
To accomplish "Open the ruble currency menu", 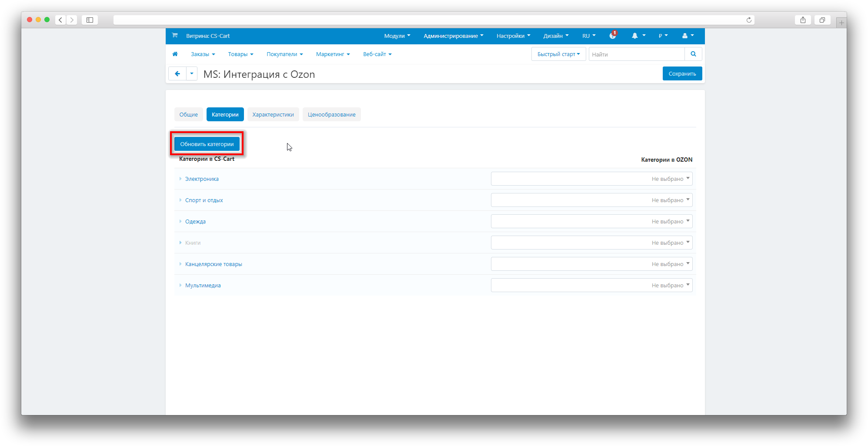I will (663, 36).
